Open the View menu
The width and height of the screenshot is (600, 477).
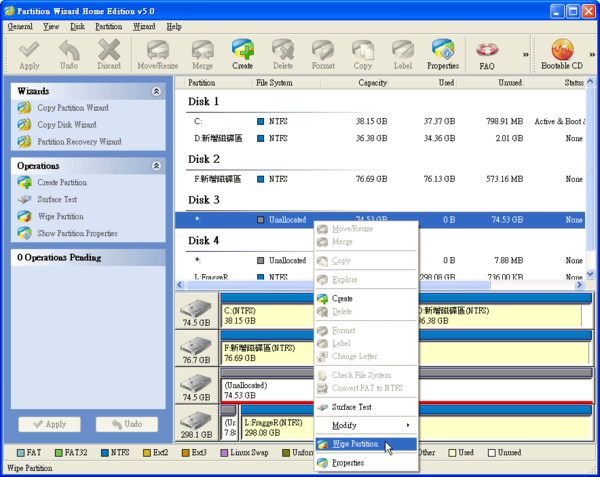(x=51, y=26)
